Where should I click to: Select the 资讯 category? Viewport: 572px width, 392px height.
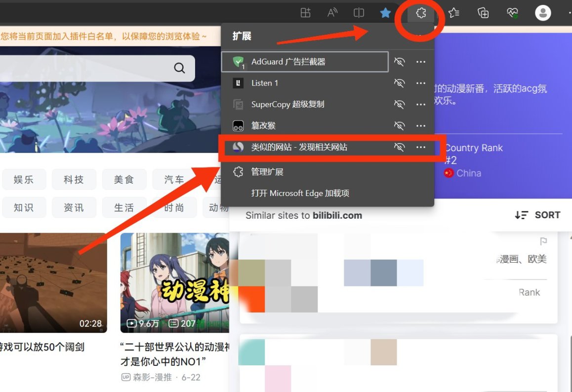click(74, 207)
